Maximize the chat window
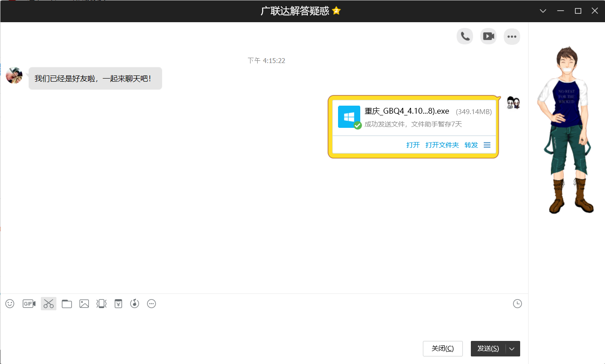 (x=578, y=11)
